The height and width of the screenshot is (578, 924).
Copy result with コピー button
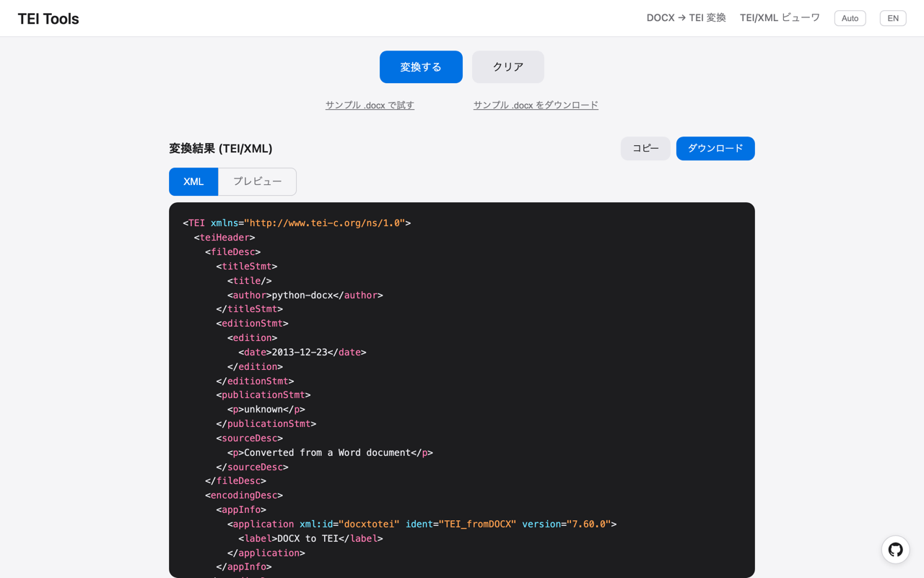pyautogui.click(x=645, y=148)
